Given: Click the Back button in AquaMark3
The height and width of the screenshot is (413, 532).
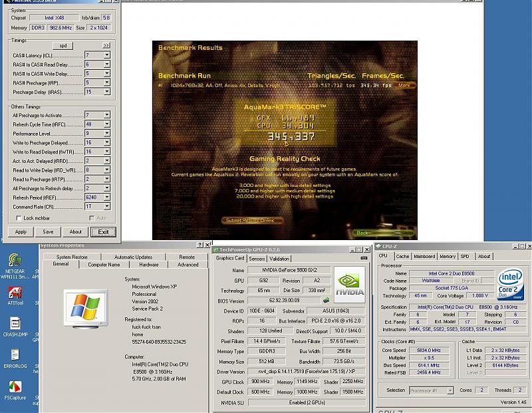Looking at the screenshot, I should 384,233.
